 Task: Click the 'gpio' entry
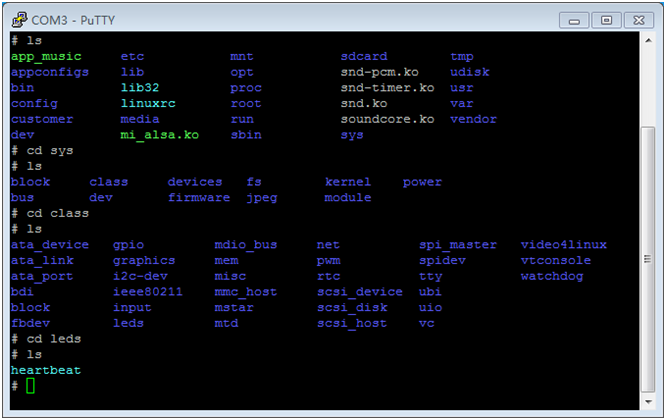coord(128,245)
